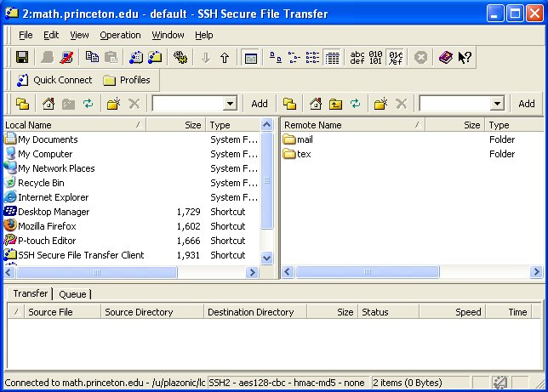Open the Help book icon

click(x=446, y=57)
